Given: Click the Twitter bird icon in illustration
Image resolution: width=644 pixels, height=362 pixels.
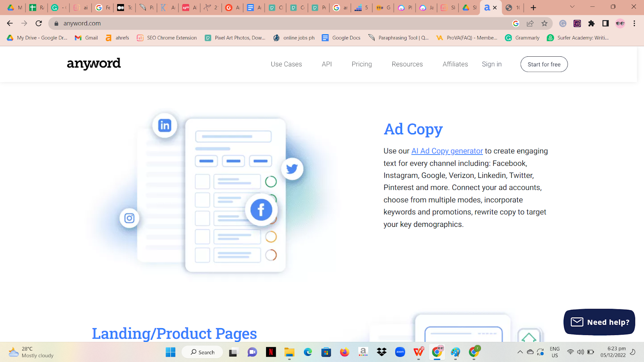Looking at the screenshot, I should pos(292,169).
